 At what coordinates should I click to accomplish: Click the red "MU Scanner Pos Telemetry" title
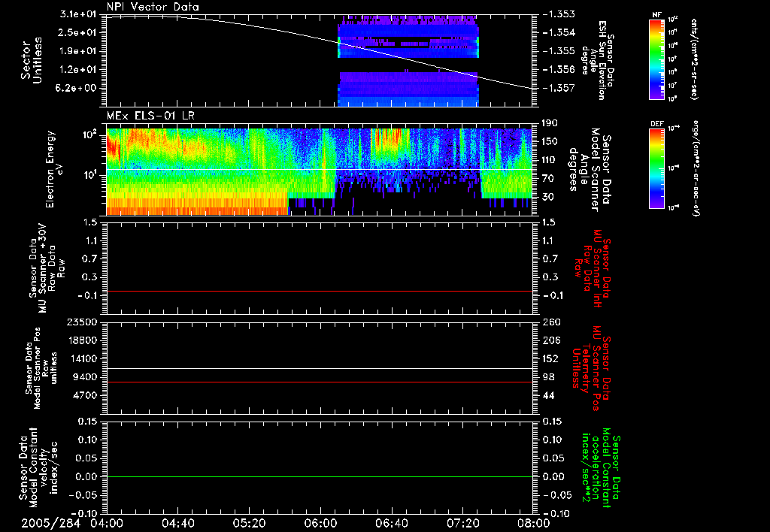(x=591, y=369)
